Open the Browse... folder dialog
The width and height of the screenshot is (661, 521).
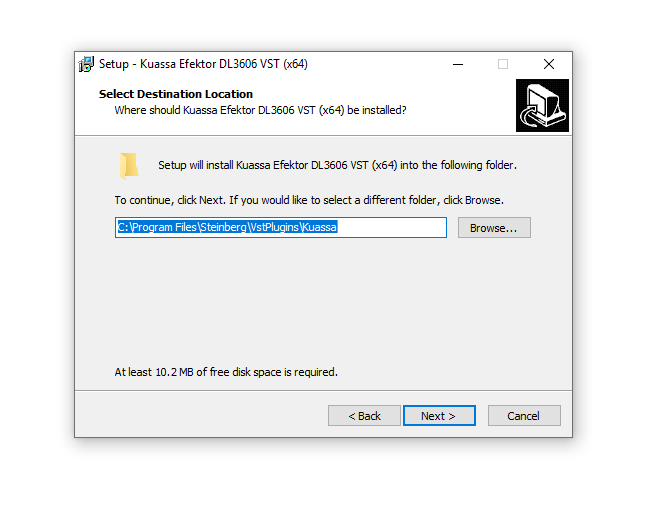click(x=494, y=228)
